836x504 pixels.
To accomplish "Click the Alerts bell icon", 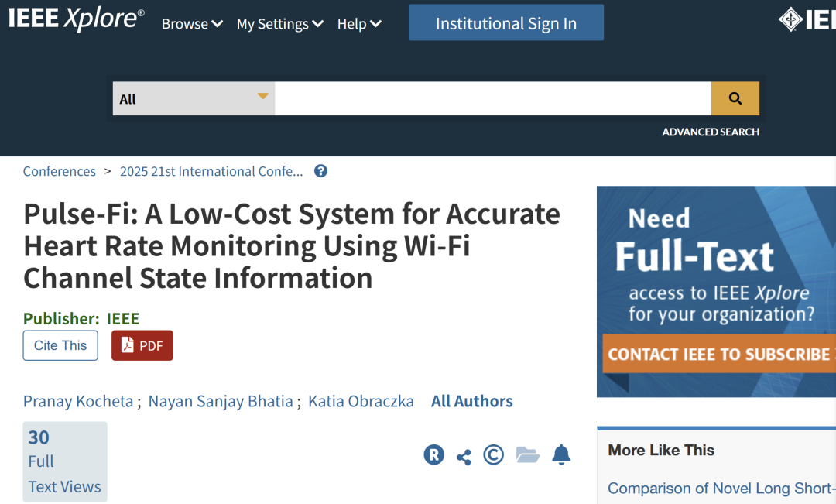I will [x=561, y=454].
